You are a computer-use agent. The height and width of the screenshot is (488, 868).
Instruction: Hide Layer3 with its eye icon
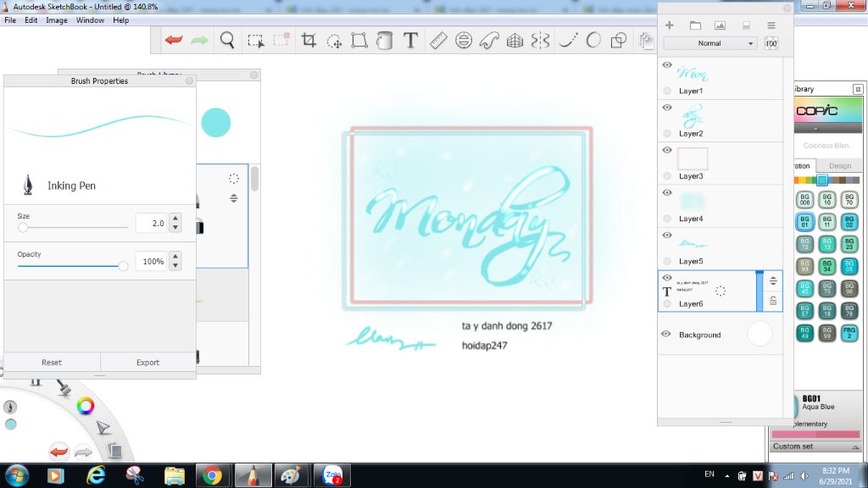(x=667, y=150)
